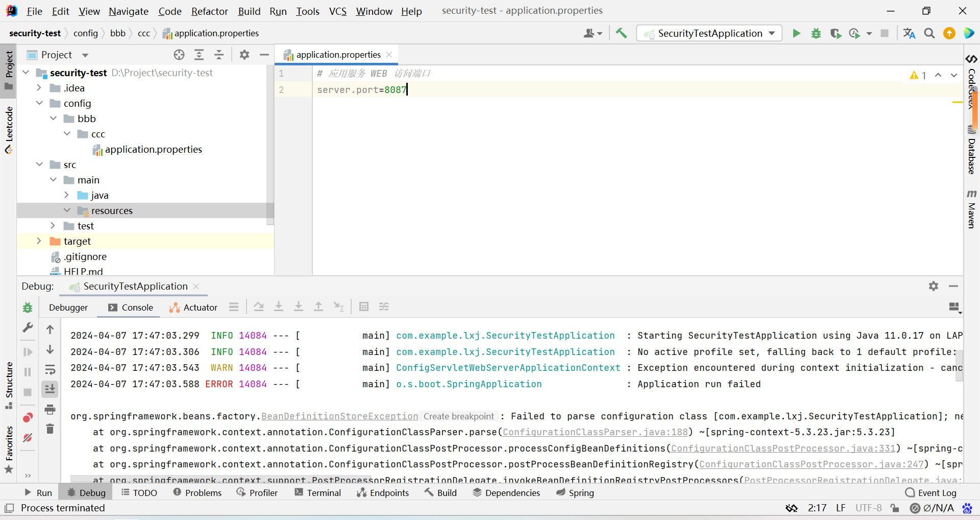Select application.properties in the project tree

(153, 150)
